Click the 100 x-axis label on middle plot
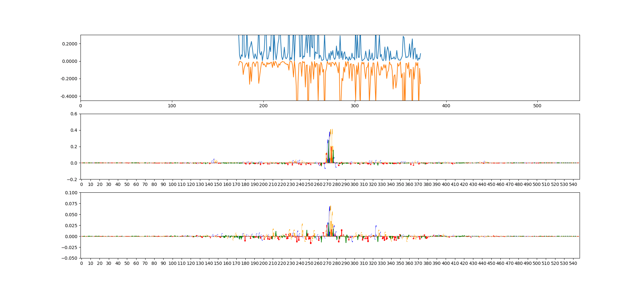 click(172, 184)
